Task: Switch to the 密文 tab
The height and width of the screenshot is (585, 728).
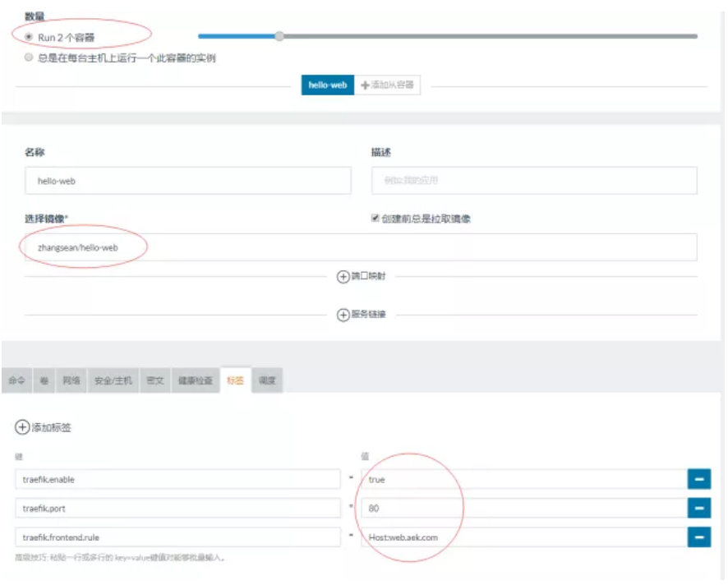Action: tap(155, 380)
